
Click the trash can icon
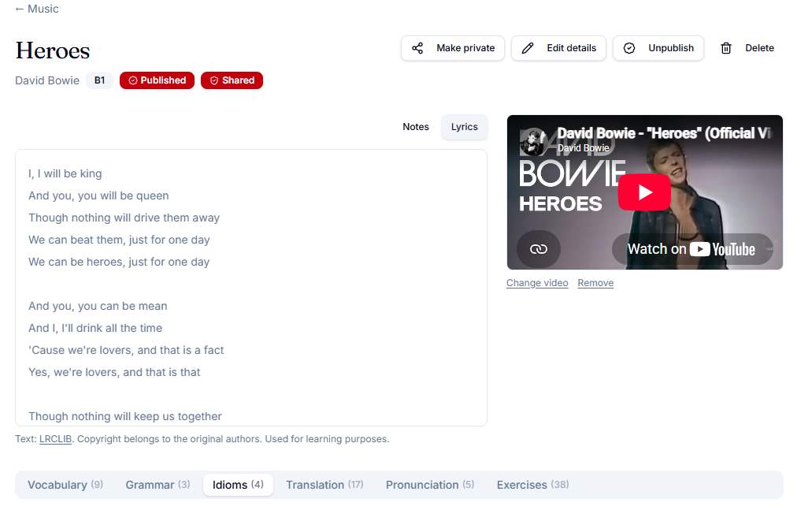click(726, 48)
